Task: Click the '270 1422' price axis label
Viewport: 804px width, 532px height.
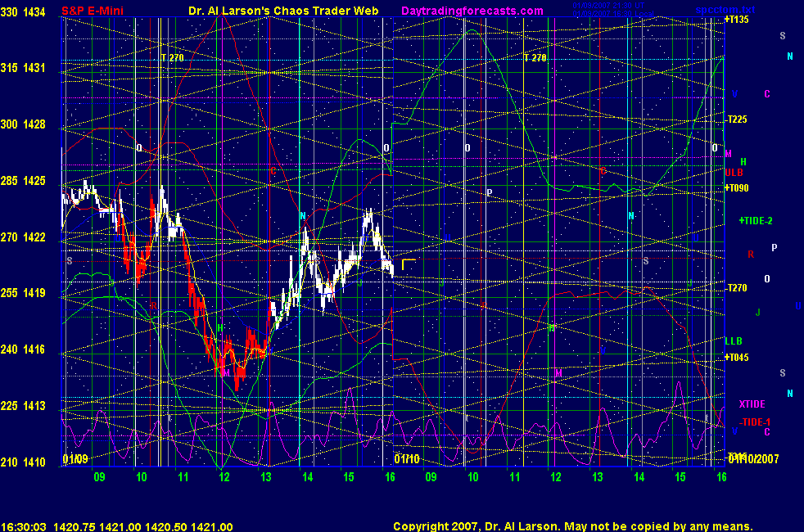Action: (23, 237)
